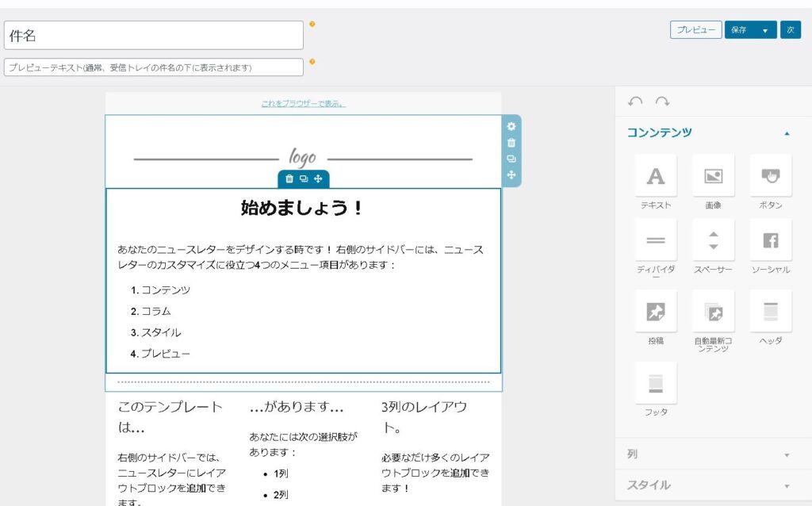This screenshot has width=812, height=506.
Task: Click the Header (ヘッダ) widget
Action: (x=770, y=312)
